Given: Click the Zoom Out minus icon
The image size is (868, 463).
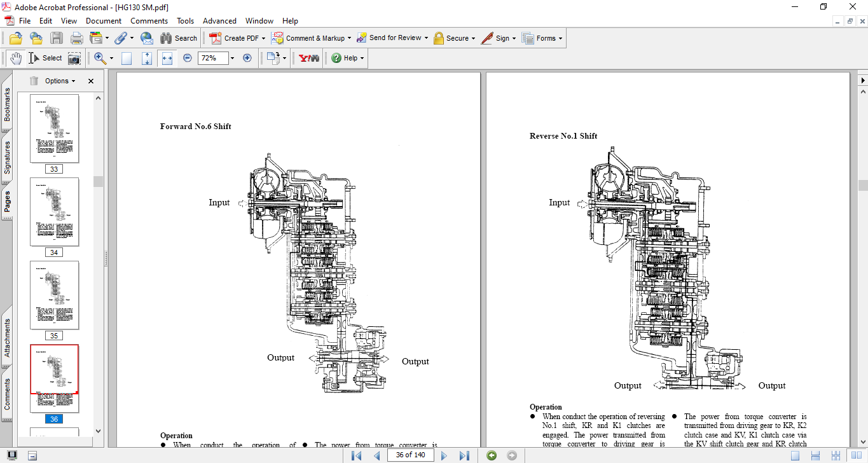Looking at the screenshot, I should pos(188,58).
